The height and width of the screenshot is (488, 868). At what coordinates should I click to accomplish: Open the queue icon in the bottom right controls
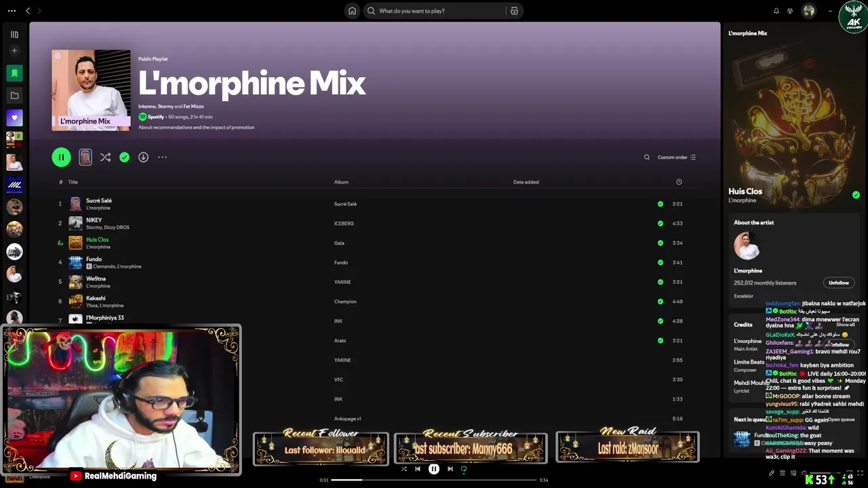point(783,473)
